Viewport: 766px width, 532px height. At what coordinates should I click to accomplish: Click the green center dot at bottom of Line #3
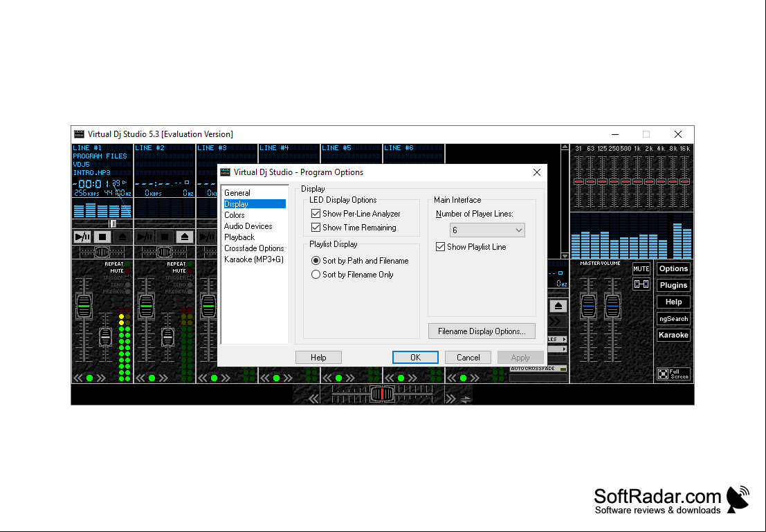[x=214, y=378]
